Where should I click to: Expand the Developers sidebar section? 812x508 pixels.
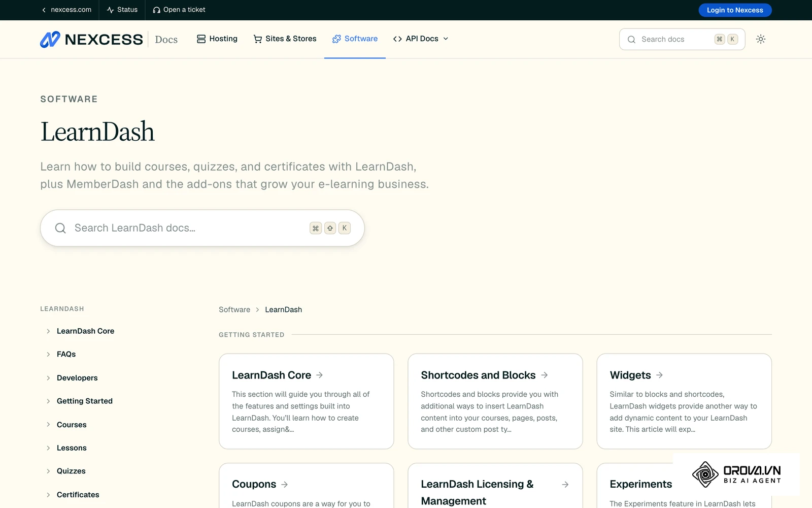[x=48, y=378]
